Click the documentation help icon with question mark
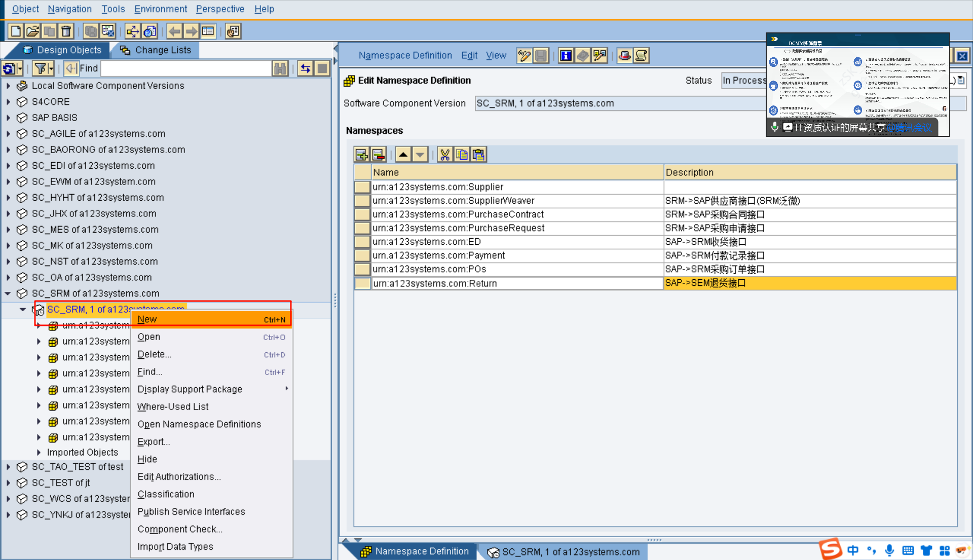973x560 pixels. (x=149, y=31)
